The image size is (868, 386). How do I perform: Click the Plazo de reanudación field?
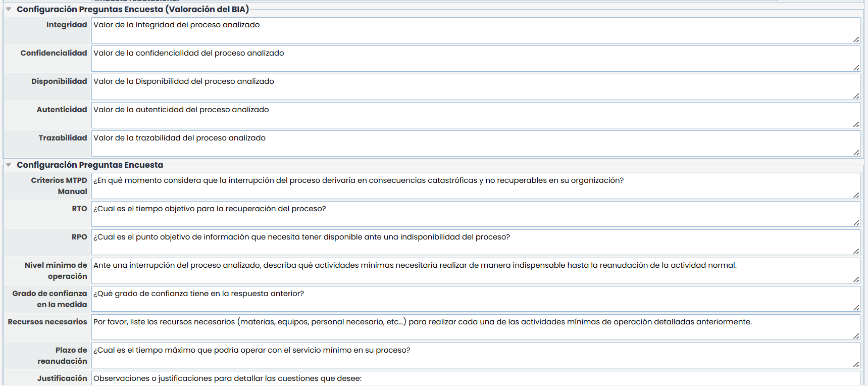tap(475, 356)
